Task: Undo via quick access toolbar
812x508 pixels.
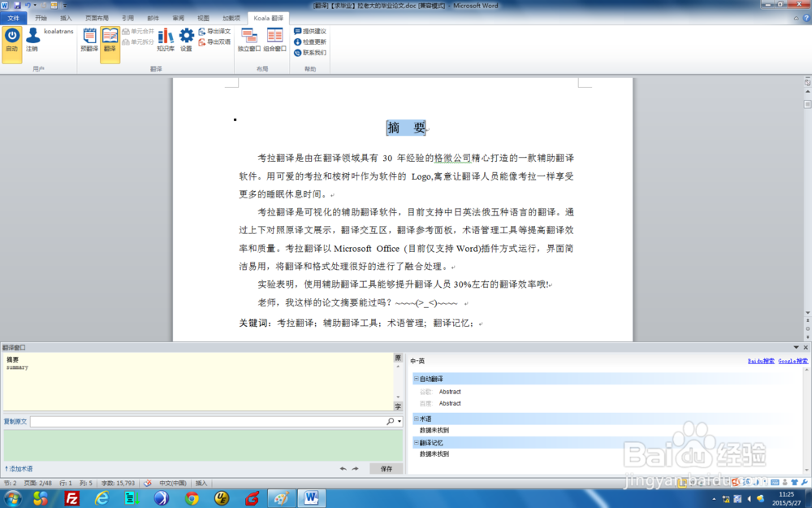Action: [28, 5]
